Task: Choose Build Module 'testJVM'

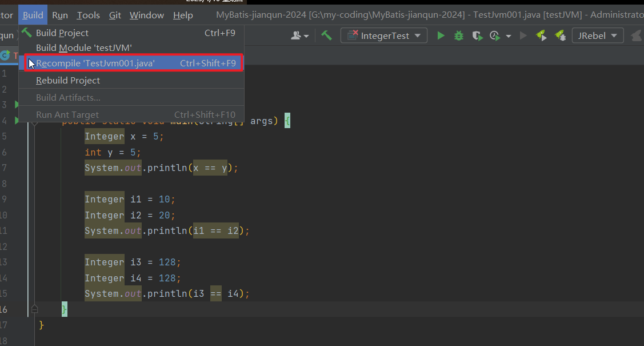Action: point(131,47)
